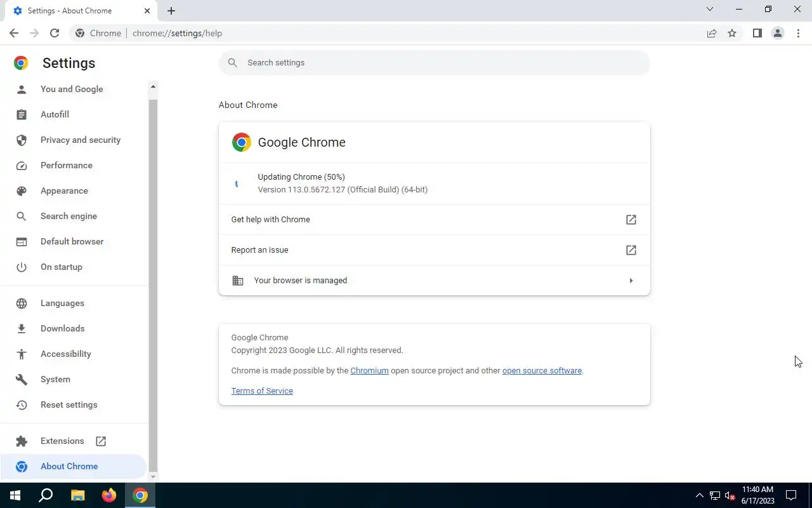Open the Terms of Service link
This screenshot has width=812, height=508.
pyautogui.click(x=262, y=391)
